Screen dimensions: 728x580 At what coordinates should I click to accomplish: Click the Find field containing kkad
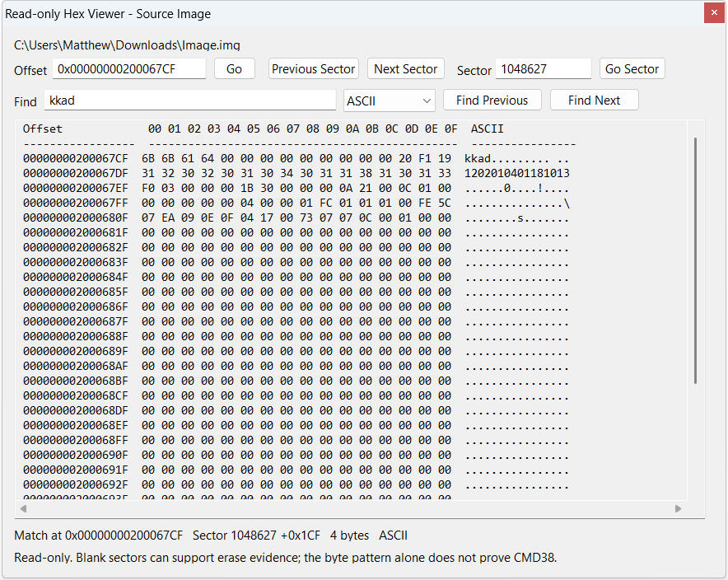coord(190,101)
